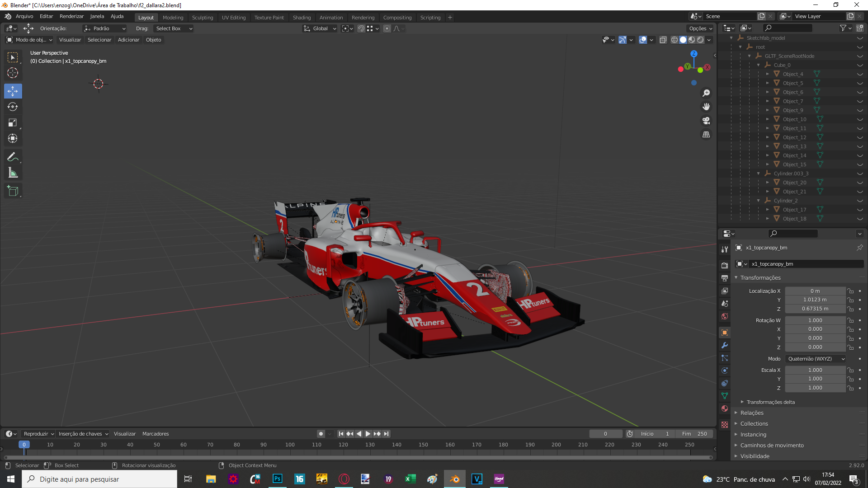Open the Select Box drag dropdown
The height and width of the screenshot is (488, 868).
point(174,28)
